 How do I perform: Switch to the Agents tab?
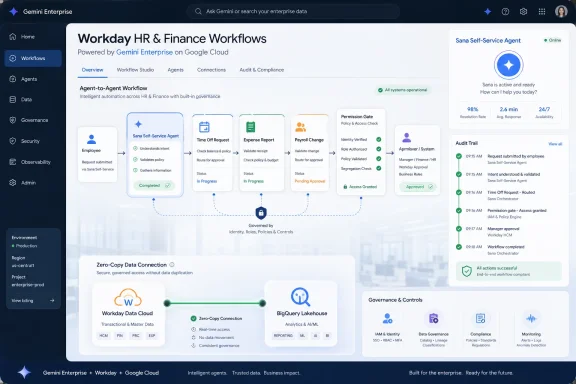pos(176,70)
